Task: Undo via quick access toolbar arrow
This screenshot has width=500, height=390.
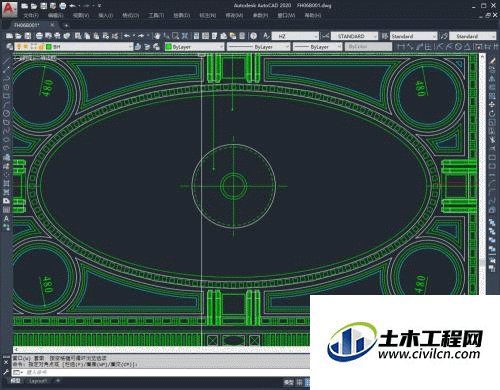Action: [72, 6]
